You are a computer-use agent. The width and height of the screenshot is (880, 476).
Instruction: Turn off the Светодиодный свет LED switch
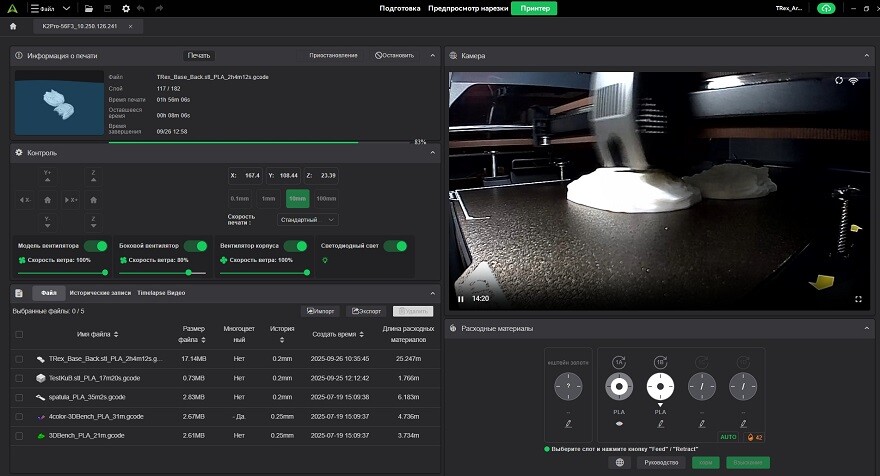pyautogui.click(x=396, y=246)
